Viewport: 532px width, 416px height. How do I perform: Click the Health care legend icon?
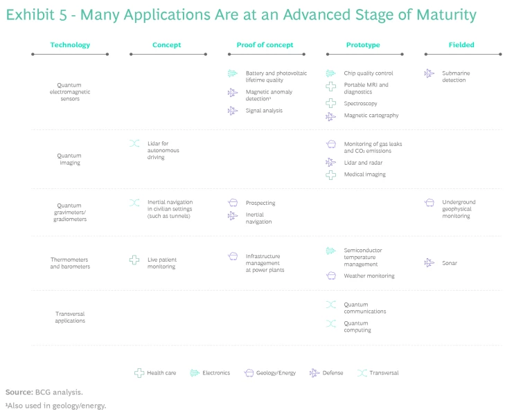[x=139, y=373]
